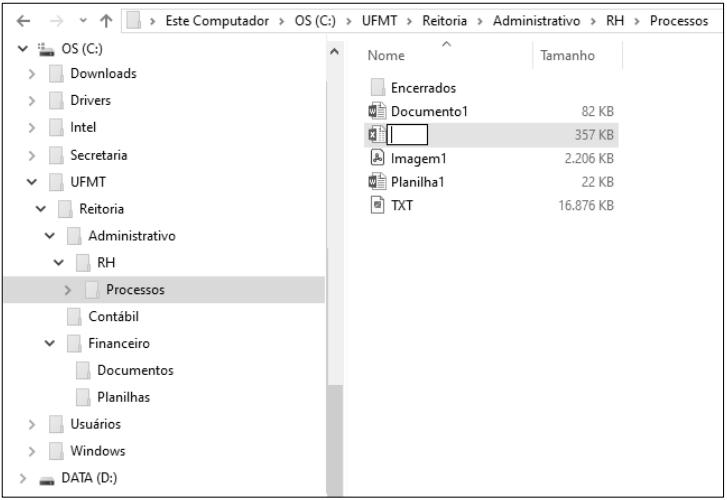This screenshot has height=500, width=727.
Task: Click the TXT file icon
Action: (377, 205)
